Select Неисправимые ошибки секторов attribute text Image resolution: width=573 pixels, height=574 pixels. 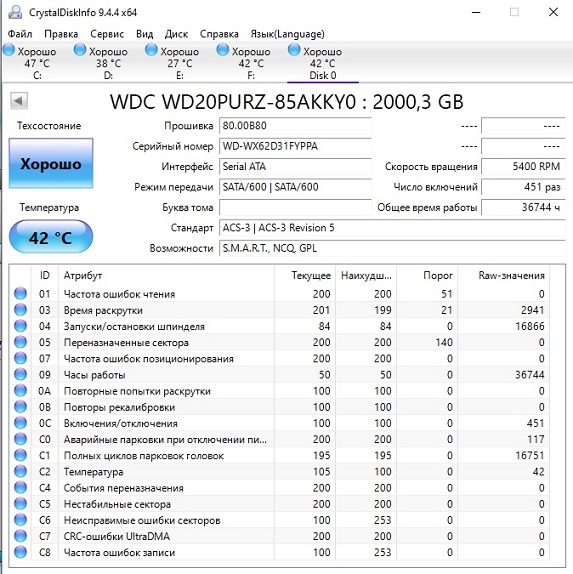(142, 521)
